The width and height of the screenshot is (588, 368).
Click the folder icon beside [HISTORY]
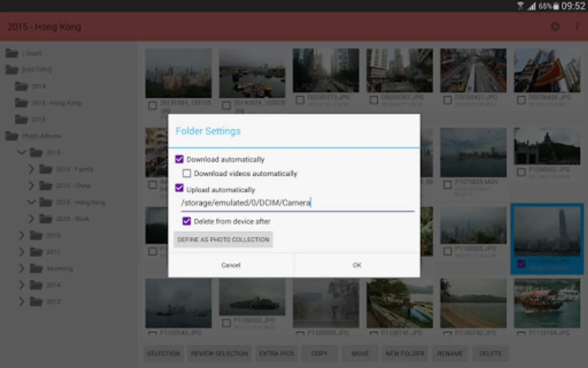tap(12, 70)
